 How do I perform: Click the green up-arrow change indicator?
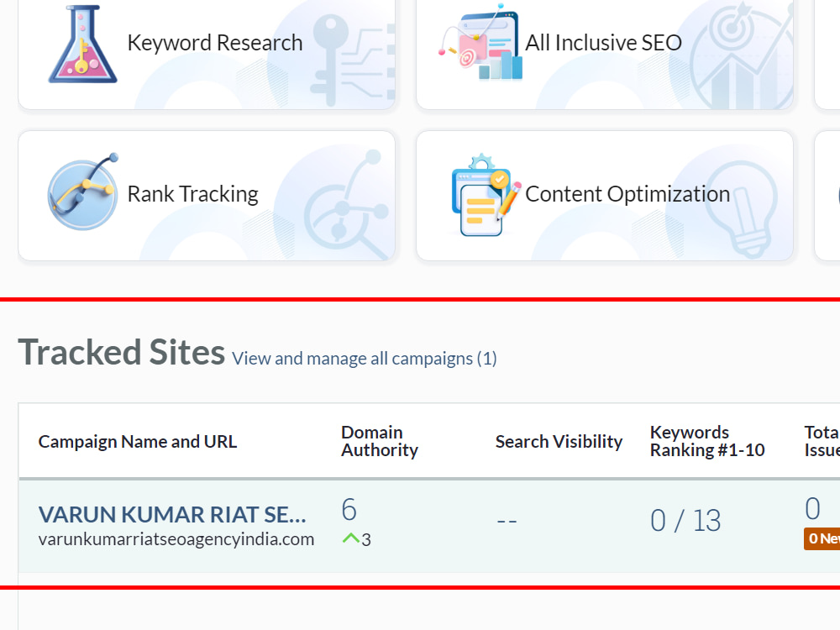(x=351, y=538)
